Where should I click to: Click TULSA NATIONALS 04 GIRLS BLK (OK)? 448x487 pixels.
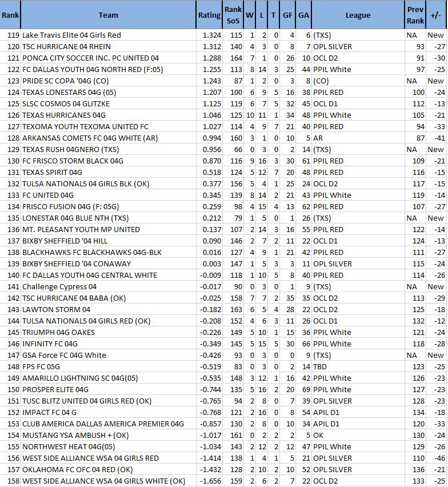tap(109, 183)
